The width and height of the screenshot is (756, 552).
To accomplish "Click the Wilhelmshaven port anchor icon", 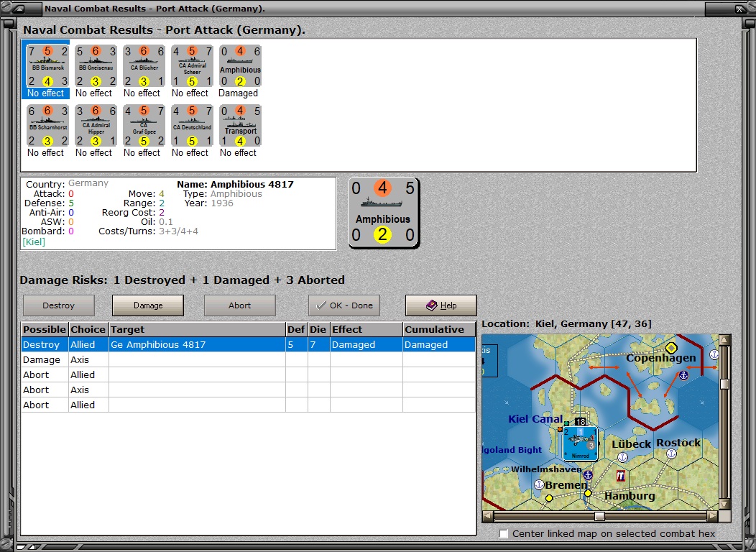I will click(x=588, y=475).
